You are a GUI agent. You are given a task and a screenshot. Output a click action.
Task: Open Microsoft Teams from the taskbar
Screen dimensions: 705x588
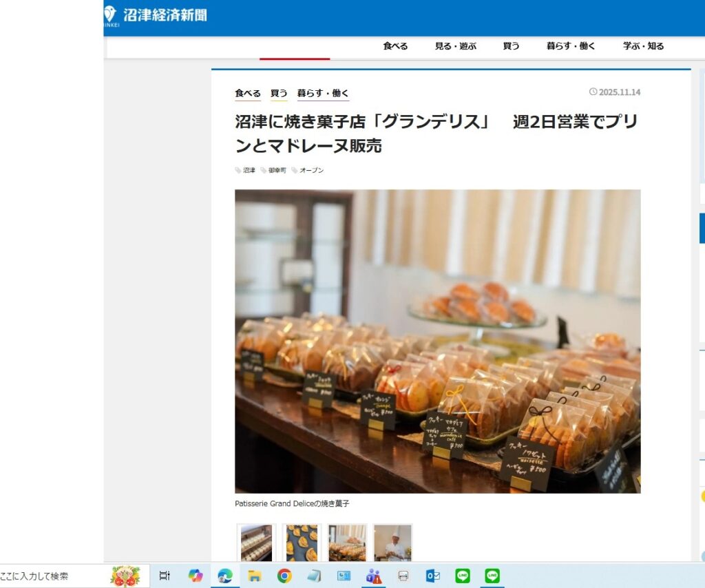click(x=374, y=576)
